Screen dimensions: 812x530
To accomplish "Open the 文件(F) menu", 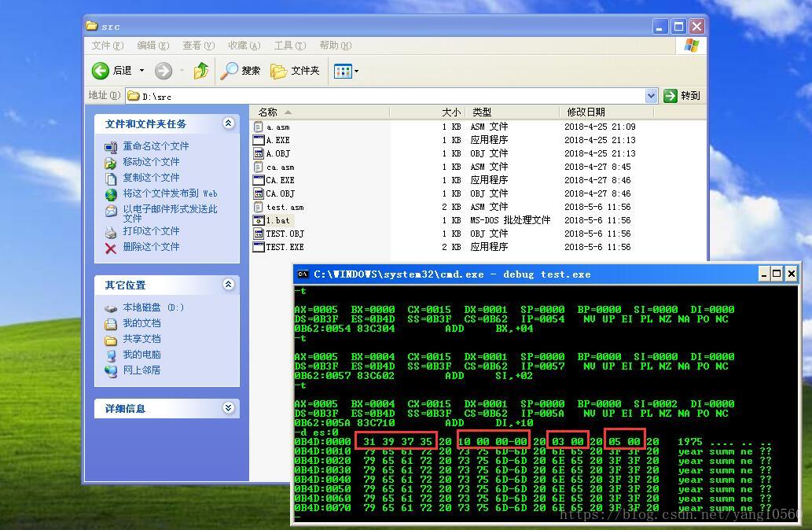I will (108, 46).
